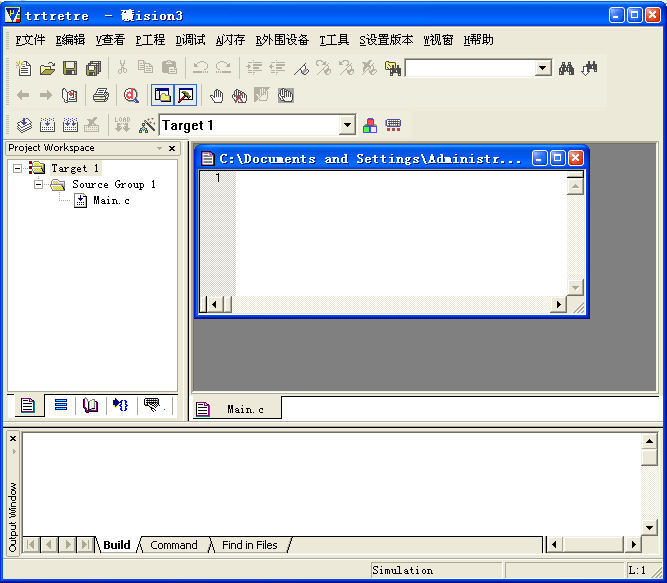Open the 文件 (File) menu
Screen dimensions: 667x583
click(30, 40)
